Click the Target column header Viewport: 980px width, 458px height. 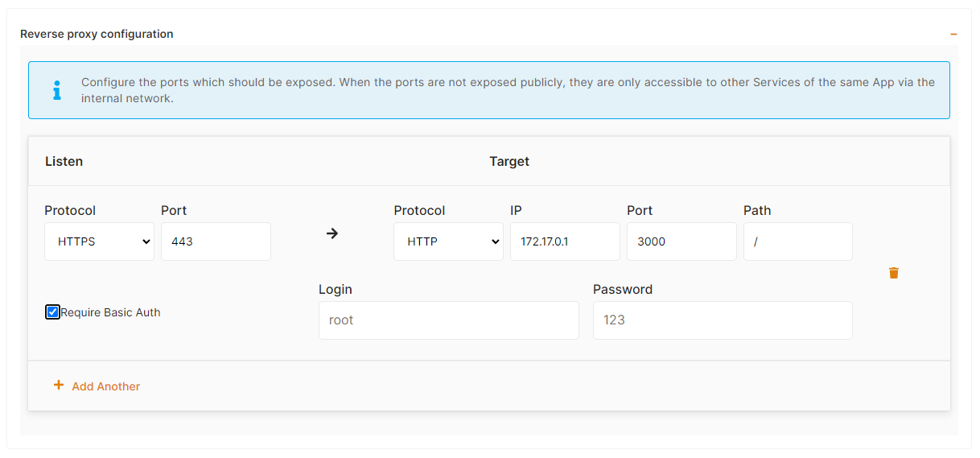click(x=509, y=161)
